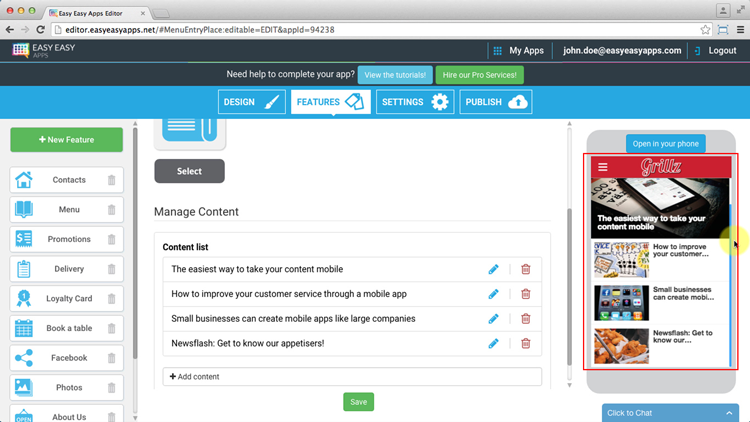
Task: Edit the 'Newsflash' content entry pencil icon
Action: [x=493, y=344]
